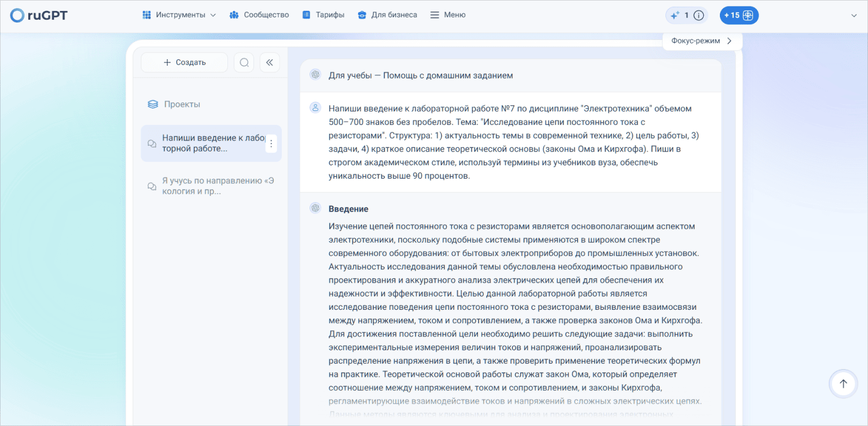Click the info icon beside credit count
868x426 pixels.
698,16
